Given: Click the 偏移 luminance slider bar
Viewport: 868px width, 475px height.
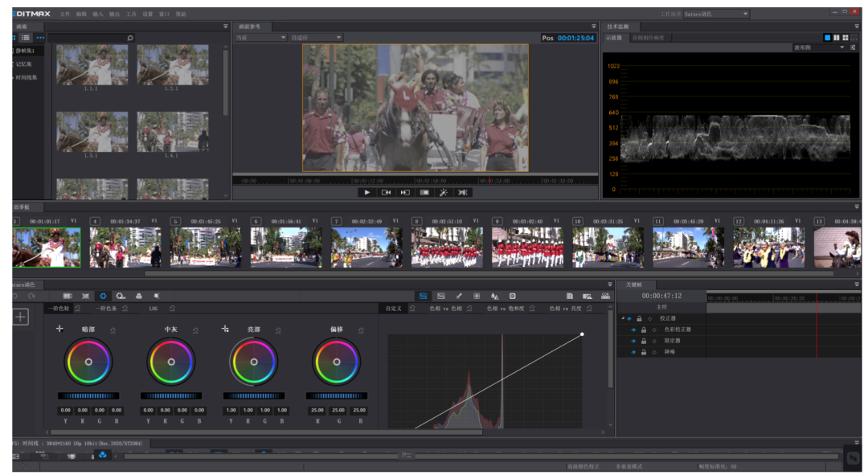Looking at the screenshot, I should [x=337, y=395].
